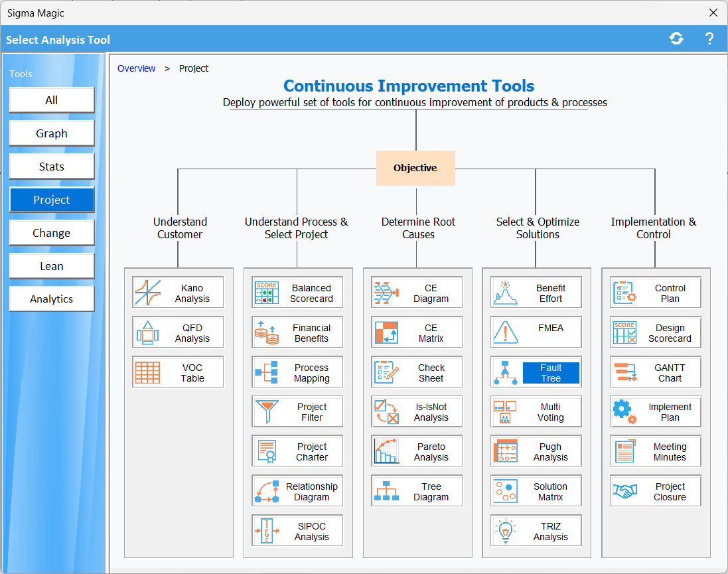
Task: Click the Control Plan clipboard-gear icon
Action: (624, 293)
